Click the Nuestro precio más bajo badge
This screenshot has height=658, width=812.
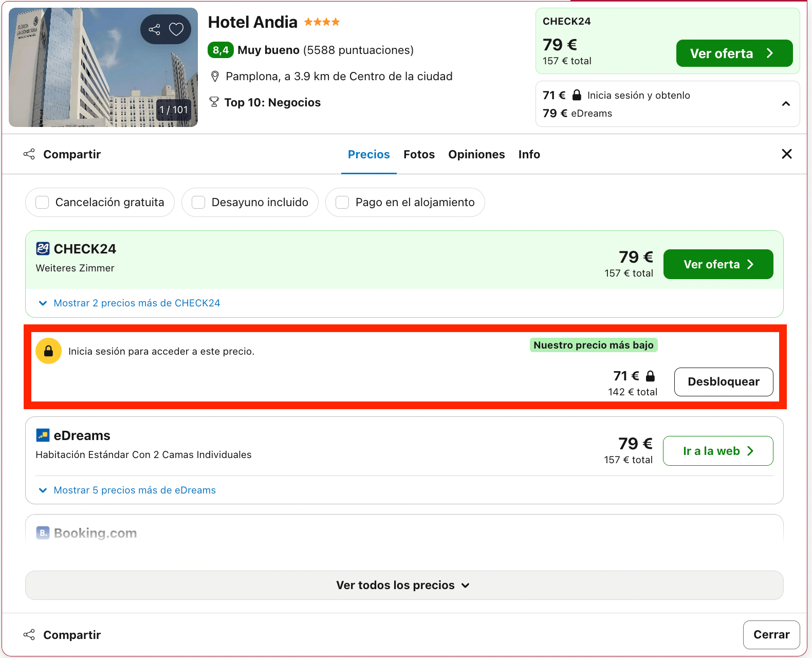(x=594, y=345)
